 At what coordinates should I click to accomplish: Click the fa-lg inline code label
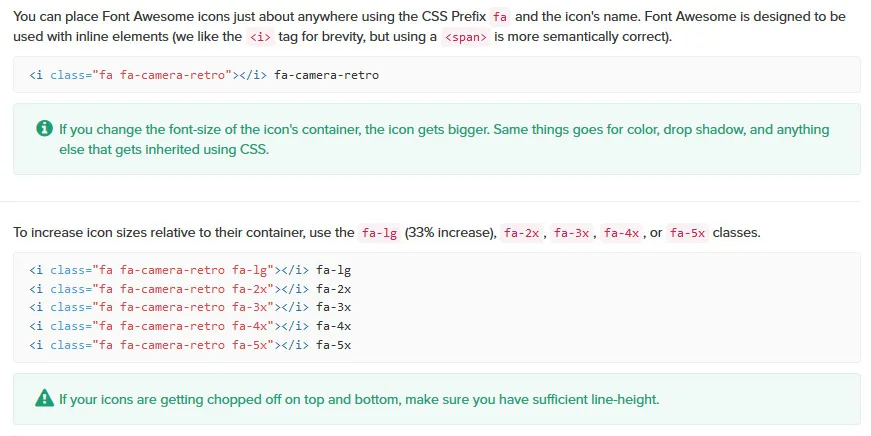[379, 233]
